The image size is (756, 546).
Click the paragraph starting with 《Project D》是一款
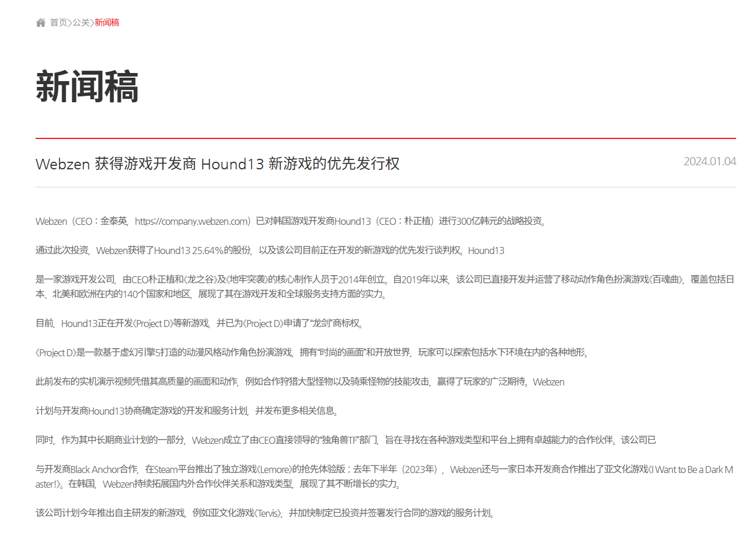coord(313,353)
